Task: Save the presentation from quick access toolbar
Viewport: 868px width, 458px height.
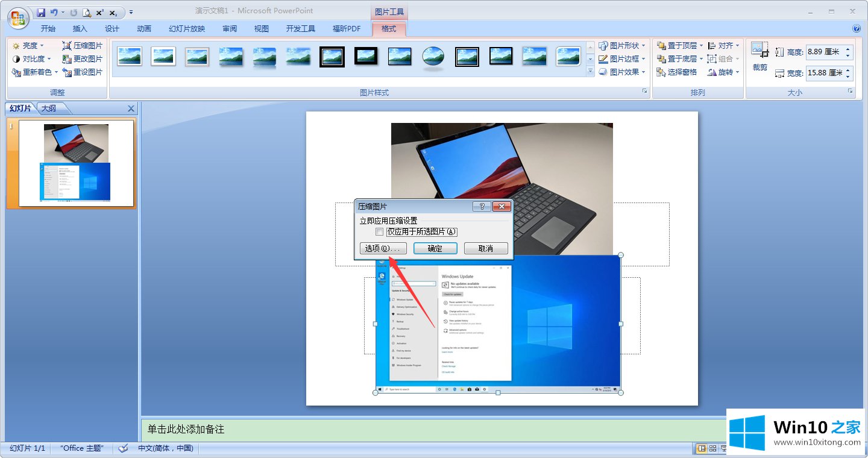Action: [41, 12]
